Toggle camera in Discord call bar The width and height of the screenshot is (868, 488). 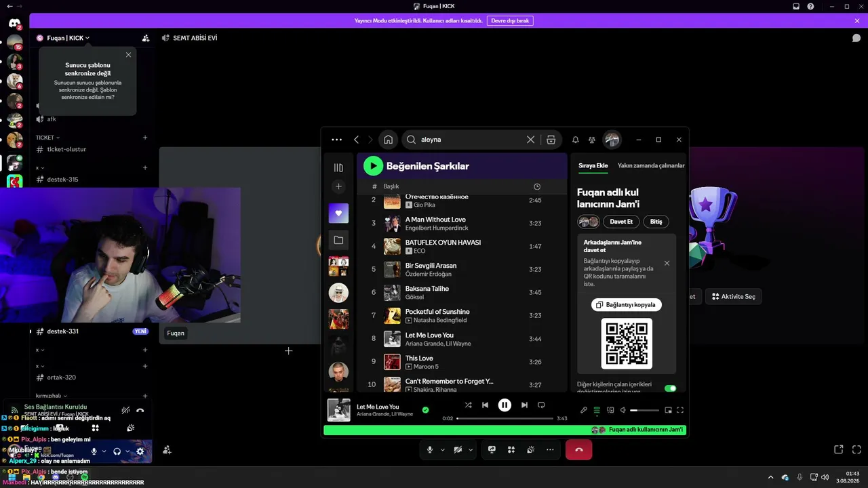click(x=458, y=449)
